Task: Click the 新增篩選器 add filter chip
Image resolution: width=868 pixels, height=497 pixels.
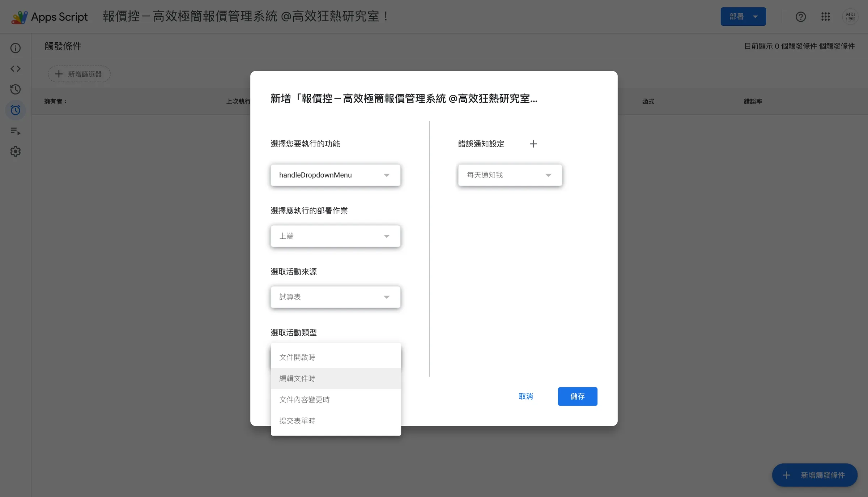Action: (x=79, y=74)
